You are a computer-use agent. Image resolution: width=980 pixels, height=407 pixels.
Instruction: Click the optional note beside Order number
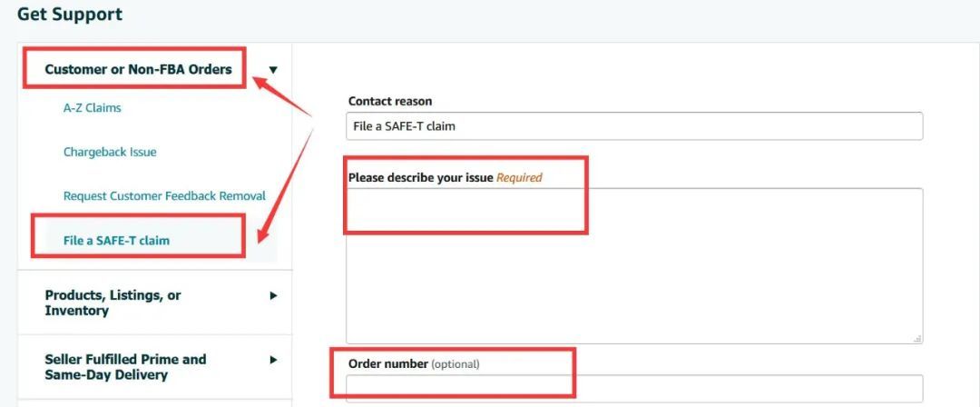456,364
